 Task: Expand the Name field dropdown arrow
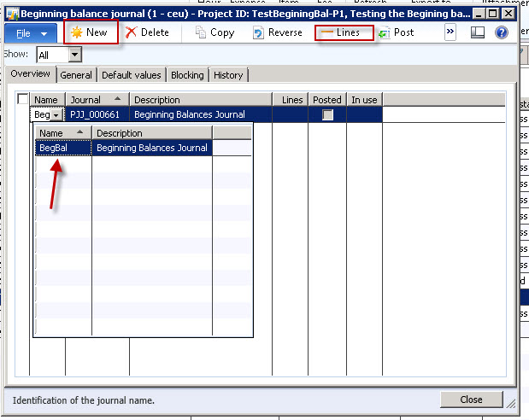tap(56, 114)
